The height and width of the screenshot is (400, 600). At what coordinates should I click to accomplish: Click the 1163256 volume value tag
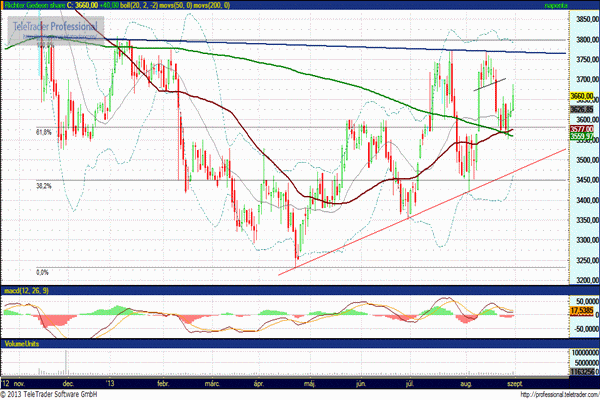(x=582, y=371)
